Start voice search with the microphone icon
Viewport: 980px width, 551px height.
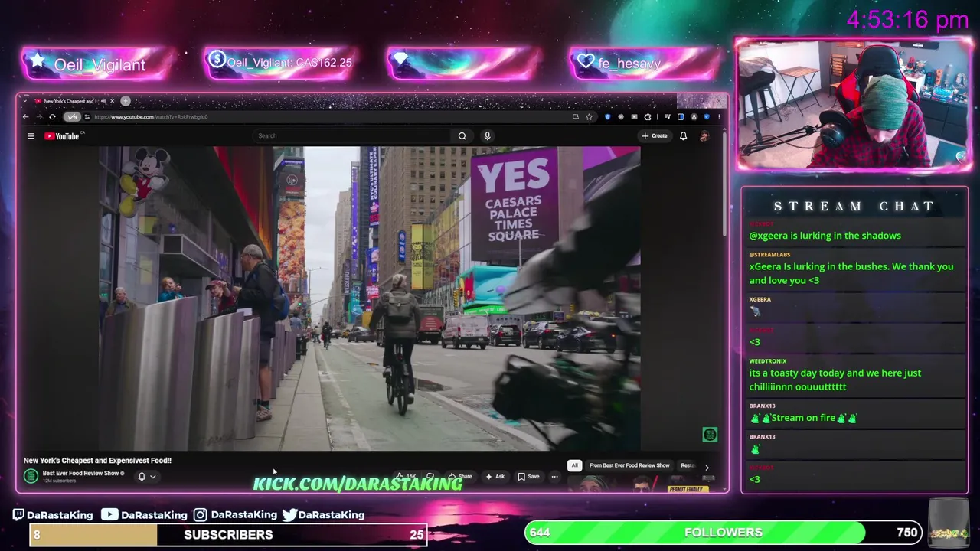click(x=487, y=136)
